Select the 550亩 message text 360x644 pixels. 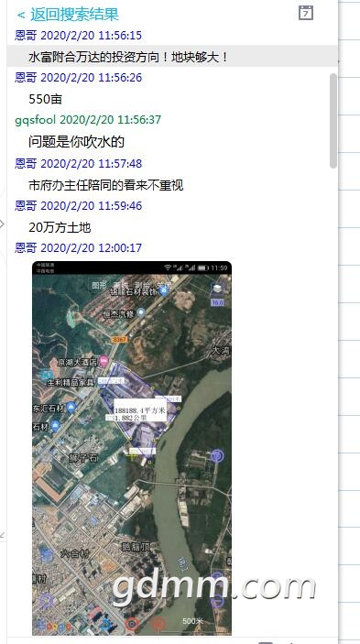(45, 99)
